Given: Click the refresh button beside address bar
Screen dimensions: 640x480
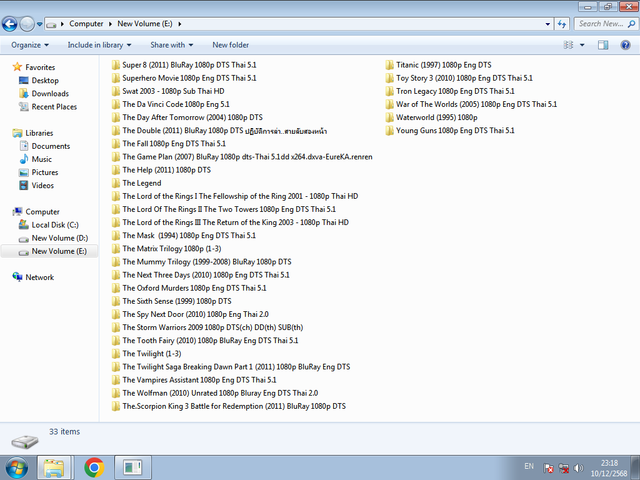Looking at the screenshot, I should tap(562, 24).
